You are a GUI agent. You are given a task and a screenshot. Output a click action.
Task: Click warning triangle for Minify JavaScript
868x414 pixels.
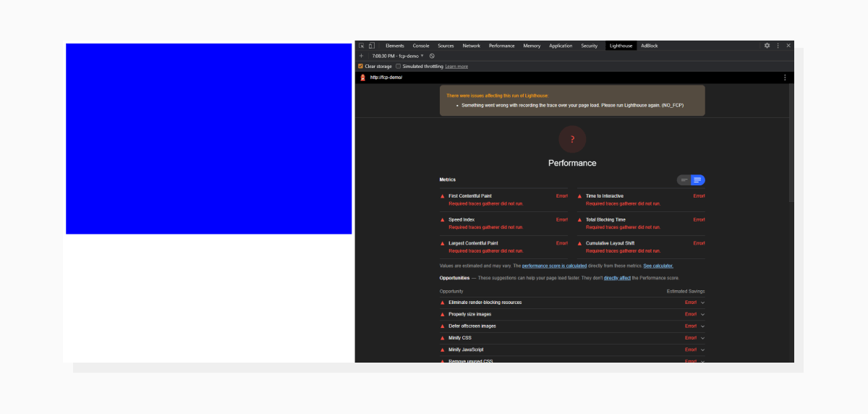[443, 350]
